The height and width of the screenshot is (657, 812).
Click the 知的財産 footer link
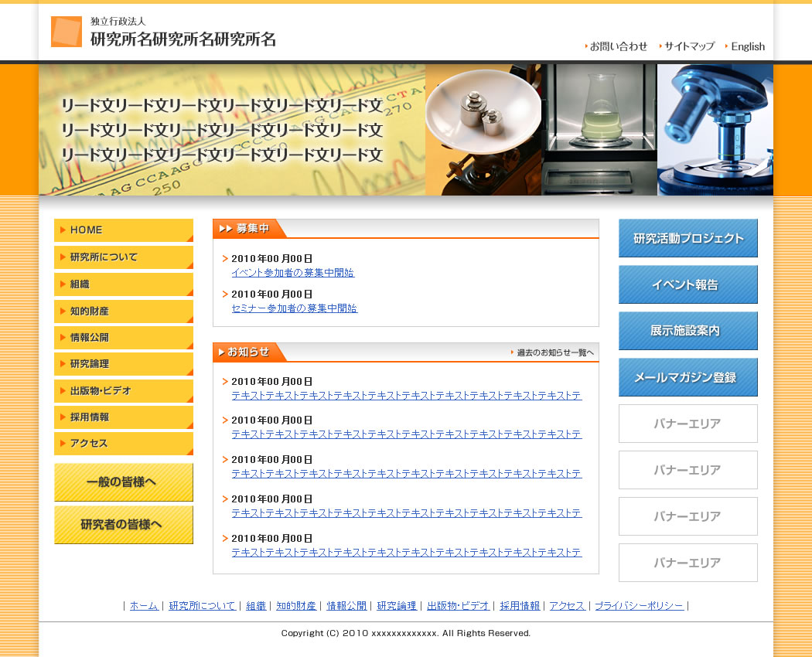(x=296, y=606)
